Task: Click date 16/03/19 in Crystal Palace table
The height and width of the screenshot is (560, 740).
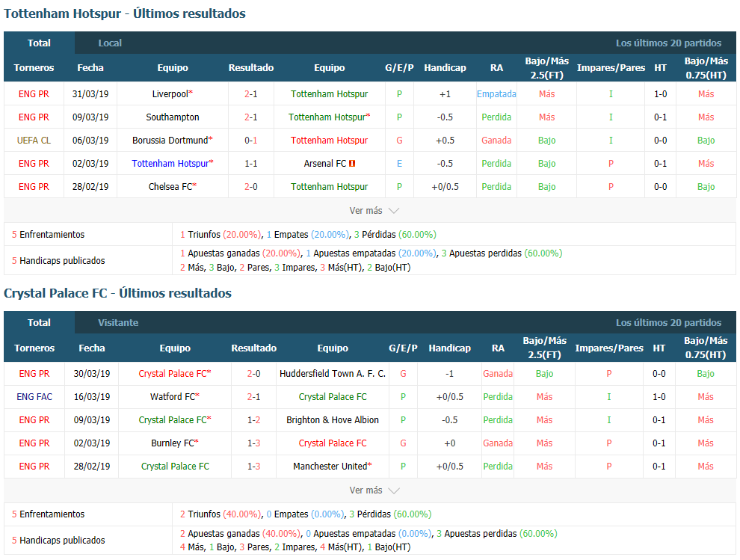Action: (91, 396)
